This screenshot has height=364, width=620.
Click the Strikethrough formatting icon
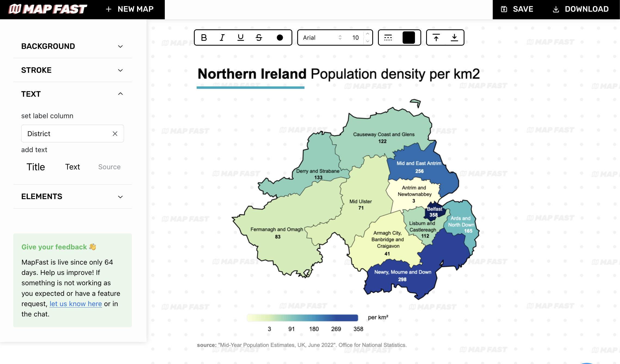259,37
